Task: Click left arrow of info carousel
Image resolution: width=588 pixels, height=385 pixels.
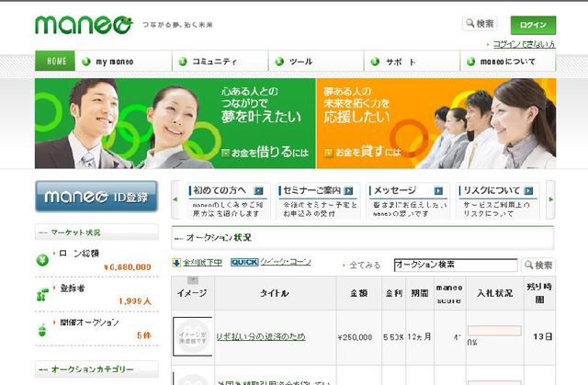Action: [175, 199]
